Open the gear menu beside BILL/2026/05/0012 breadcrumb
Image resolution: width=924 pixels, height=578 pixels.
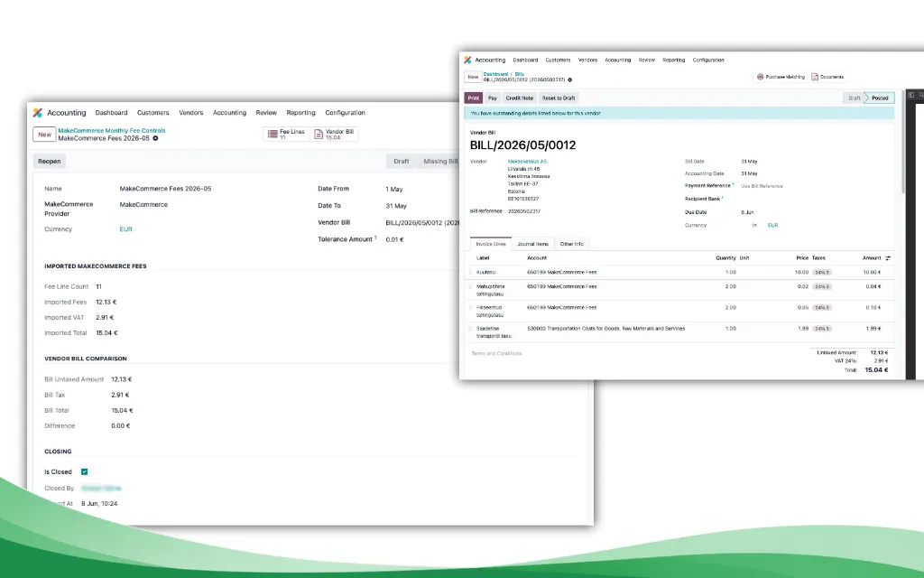570,79
